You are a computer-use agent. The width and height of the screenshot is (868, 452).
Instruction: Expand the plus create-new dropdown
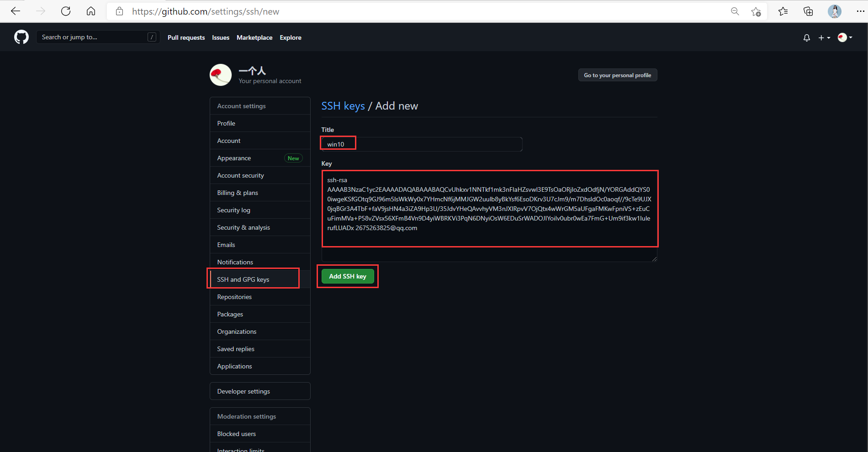coord(824,38)
